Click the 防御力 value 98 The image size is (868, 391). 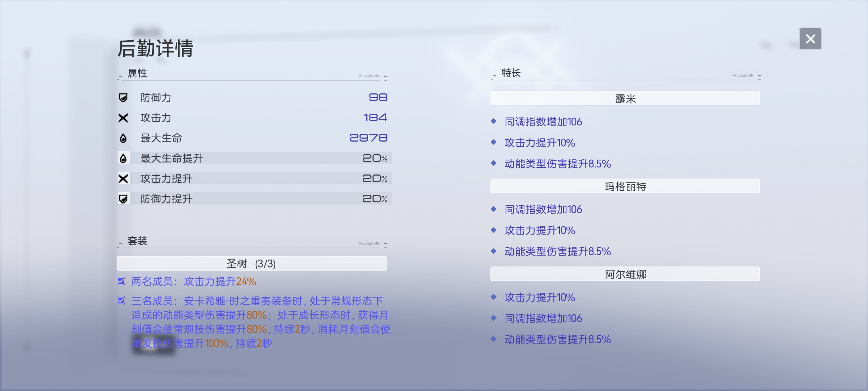[x=378, y=97]
